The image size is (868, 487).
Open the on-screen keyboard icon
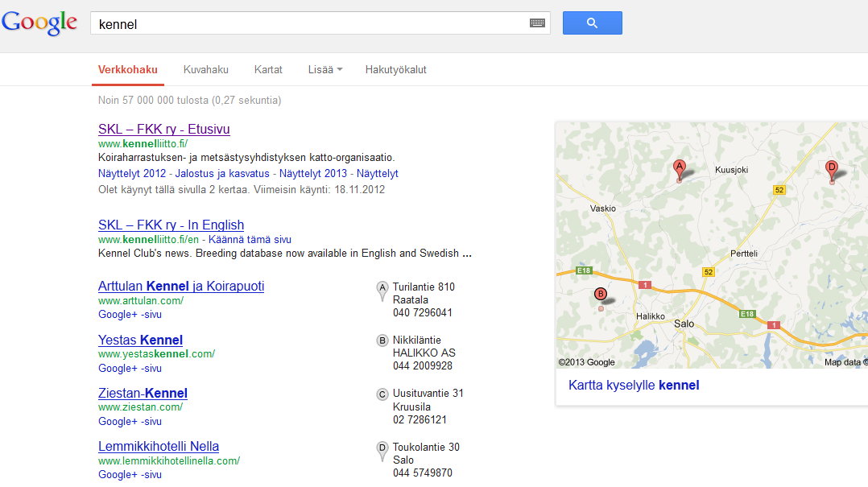tap(537, 23)
